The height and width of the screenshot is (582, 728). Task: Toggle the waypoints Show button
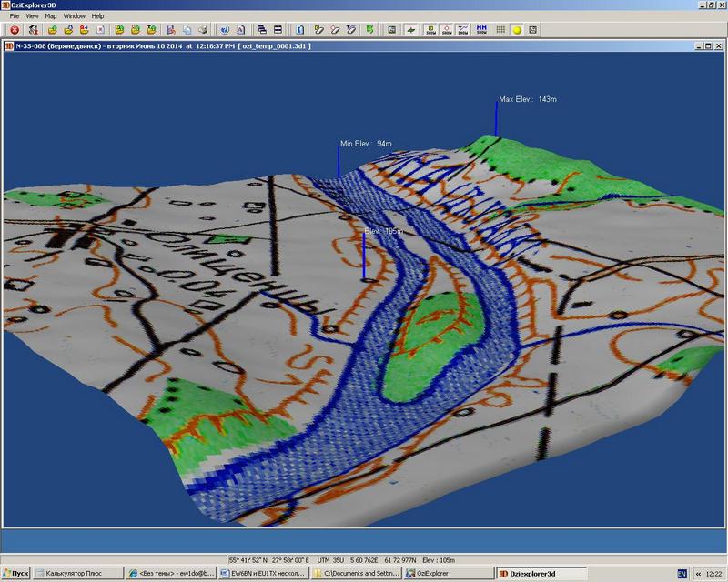[x=430, y=30]
